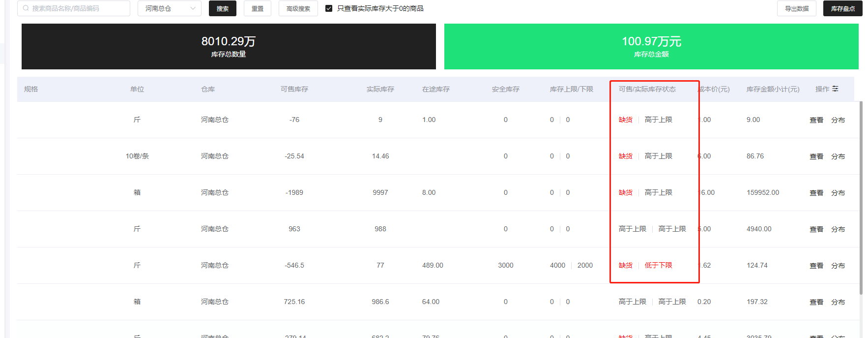
Task: Click the 库存盘点 inventory check button
Action: (x=843, y=8)
